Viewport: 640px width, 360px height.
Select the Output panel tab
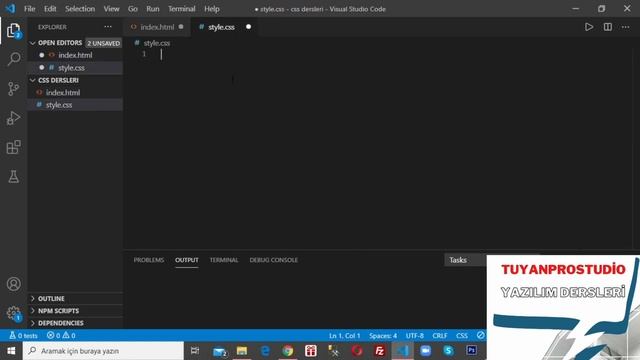[x=187, y=260]
